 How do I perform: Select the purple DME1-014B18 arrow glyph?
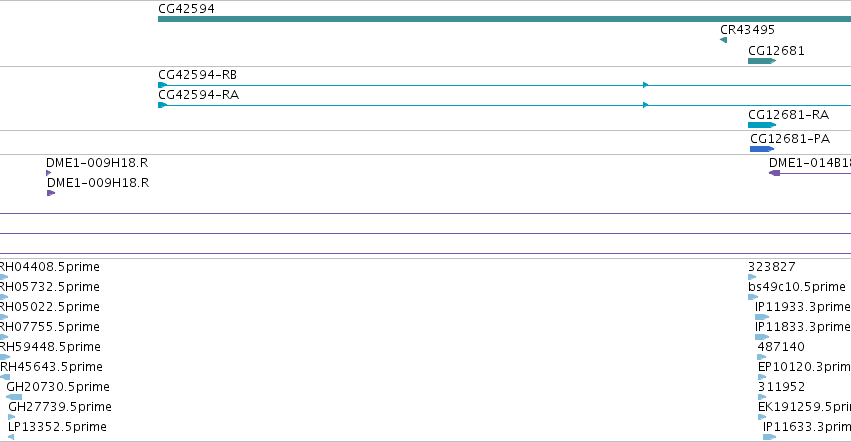(x=774, y=173)
